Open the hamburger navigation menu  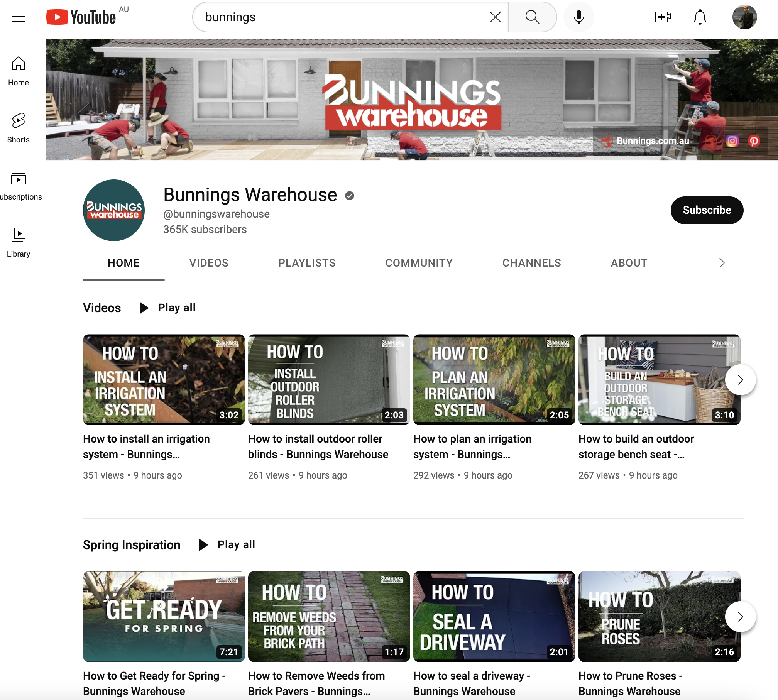(x=19, y=17)
